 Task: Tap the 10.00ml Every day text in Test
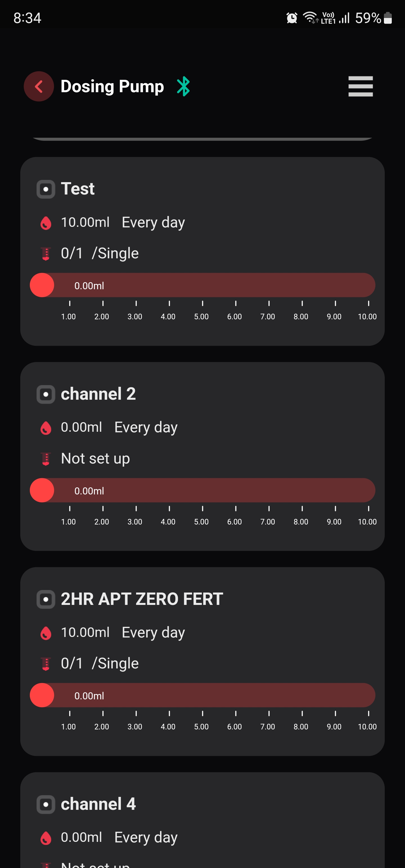point(123,222)
